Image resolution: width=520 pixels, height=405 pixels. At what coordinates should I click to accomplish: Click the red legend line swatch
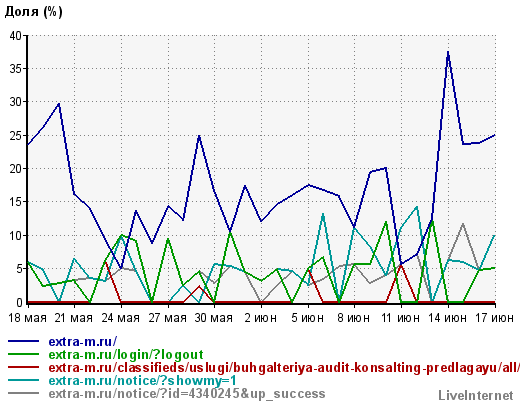pos(23,367)
